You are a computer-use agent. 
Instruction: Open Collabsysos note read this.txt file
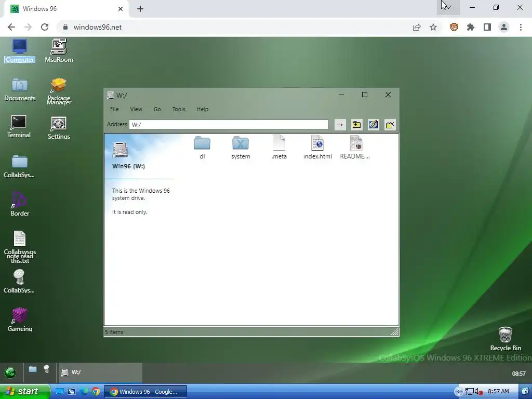coord(20,247)
